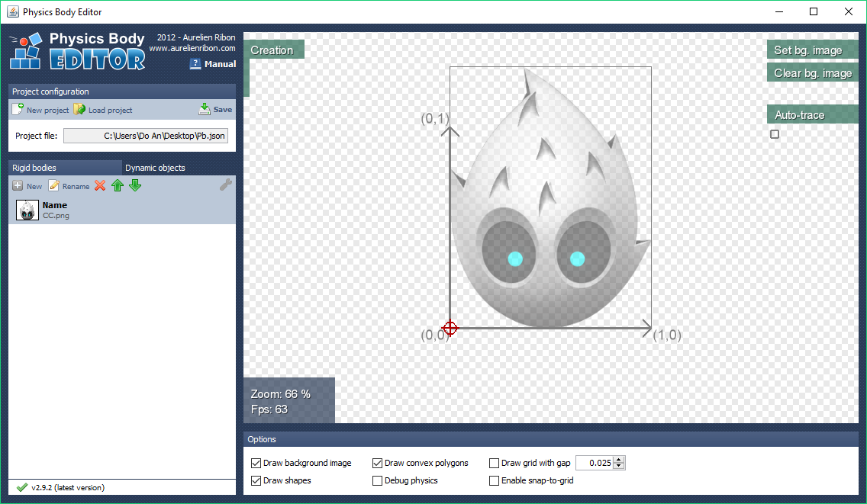Select the CC.png rigid body thumbnail
The width and height of the screenshot is (867, 504).
[27, 210]
